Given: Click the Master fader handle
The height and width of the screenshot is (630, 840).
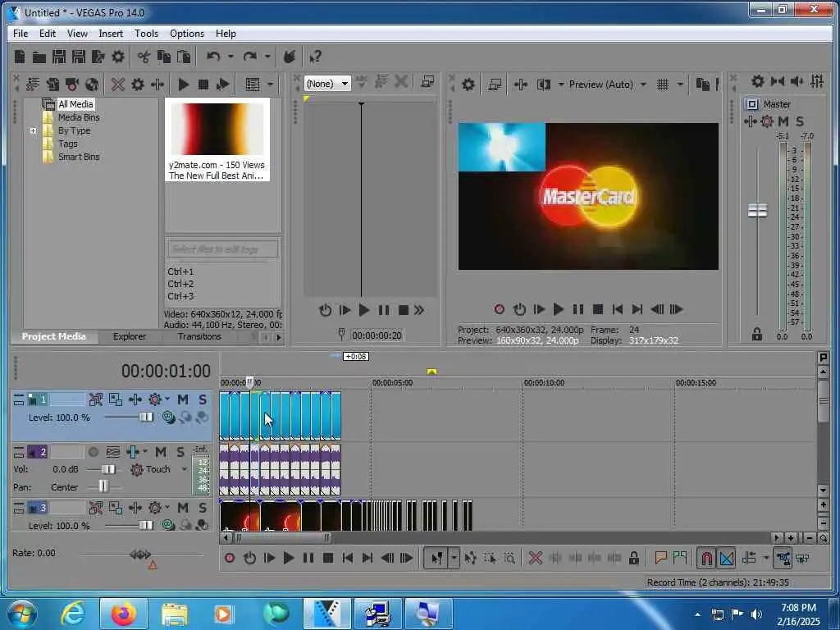Looking at the screenshot, I should tap(757, 211).
